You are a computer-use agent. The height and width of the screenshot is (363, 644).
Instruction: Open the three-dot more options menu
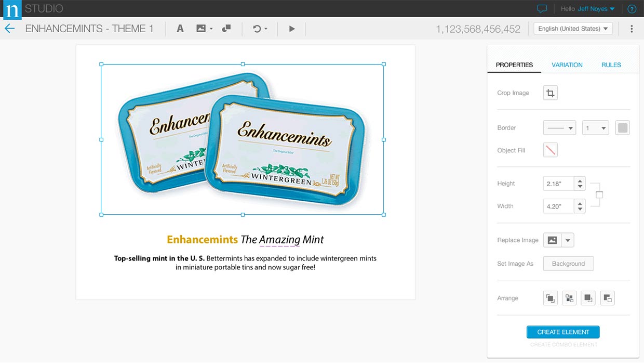[632, 29]
